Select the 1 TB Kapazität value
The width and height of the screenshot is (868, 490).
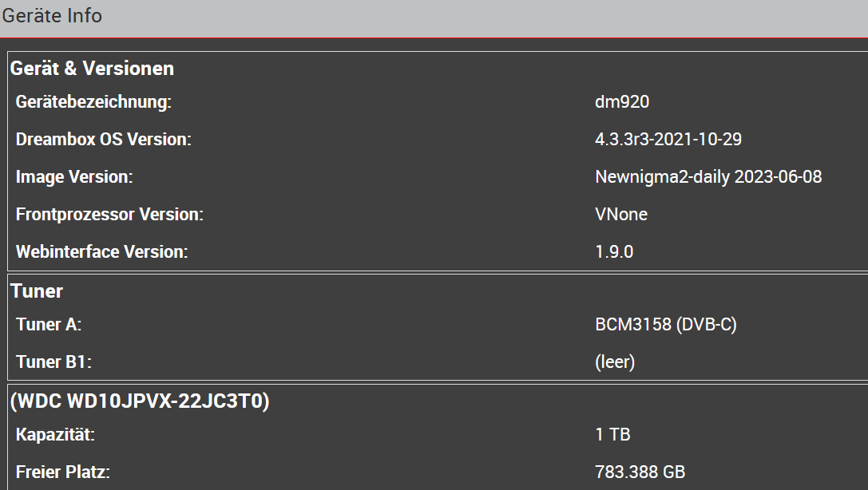point(612,435)
